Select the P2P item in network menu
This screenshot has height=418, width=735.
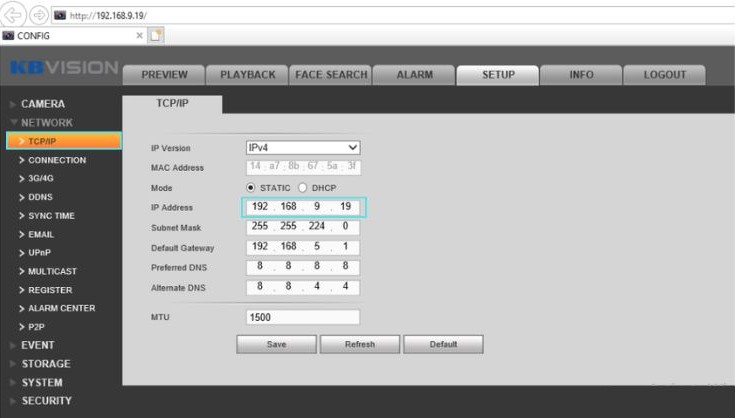coord(37,327)
